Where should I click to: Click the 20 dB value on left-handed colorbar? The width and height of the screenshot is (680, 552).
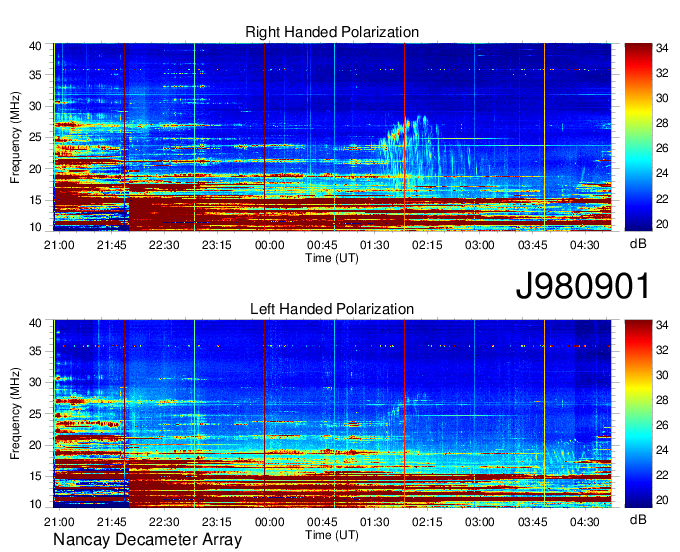coord(662,500)
